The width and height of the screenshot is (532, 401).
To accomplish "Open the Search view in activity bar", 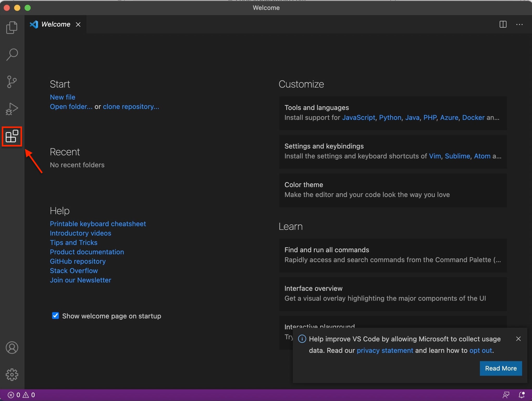I will tap(12, 54).
